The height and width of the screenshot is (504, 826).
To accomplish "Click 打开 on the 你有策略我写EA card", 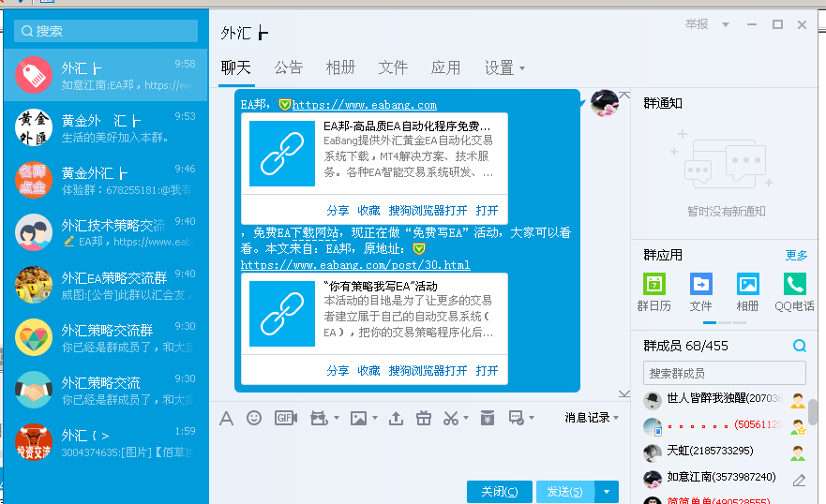I will tap(487, 371).
